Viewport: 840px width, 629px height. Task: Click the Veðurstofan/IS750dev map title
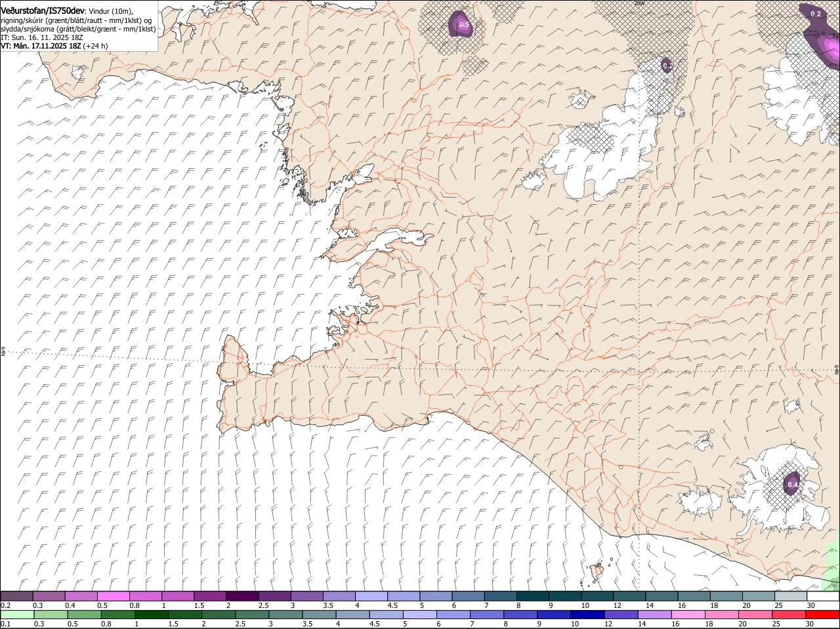click(43, 11)
